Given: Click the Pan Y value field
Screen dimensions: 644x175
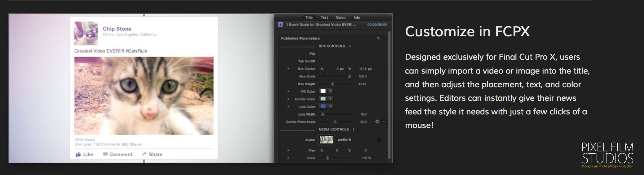Looking at the screenshot, I should pos(365,151).
